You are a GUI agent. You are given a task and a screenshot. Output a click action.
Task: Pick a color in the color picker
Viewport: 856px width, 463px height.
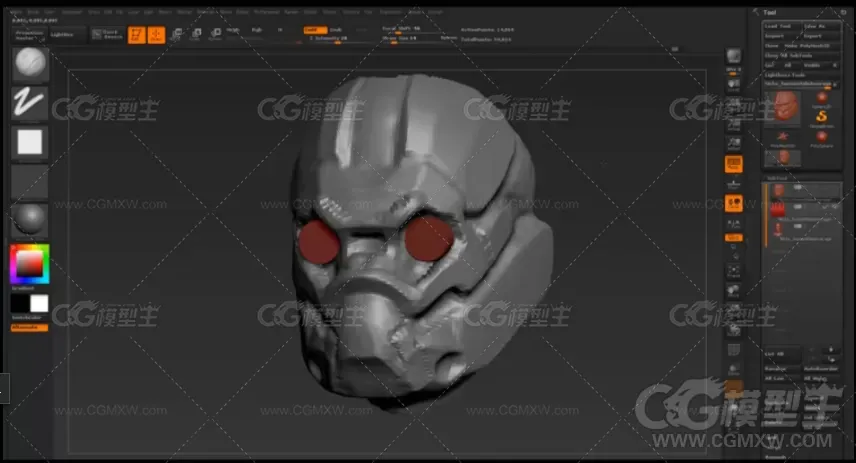[x=29, y=264]
